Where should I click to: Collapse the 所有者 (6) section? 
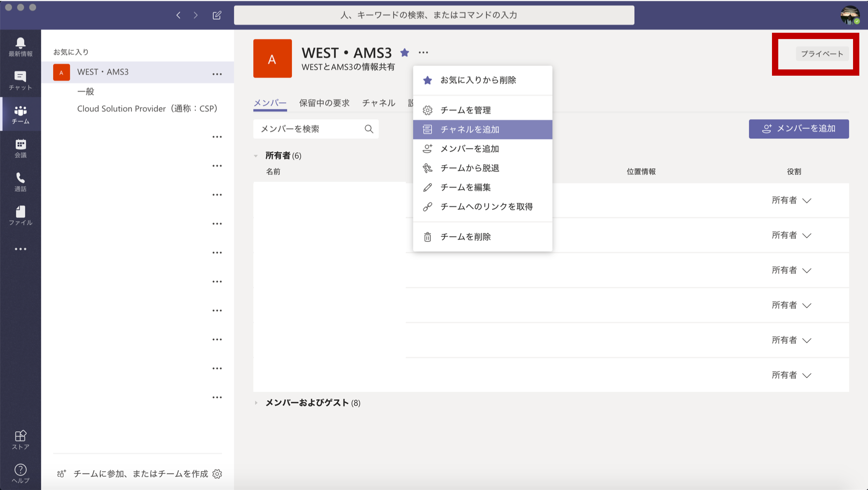[256, 156]
